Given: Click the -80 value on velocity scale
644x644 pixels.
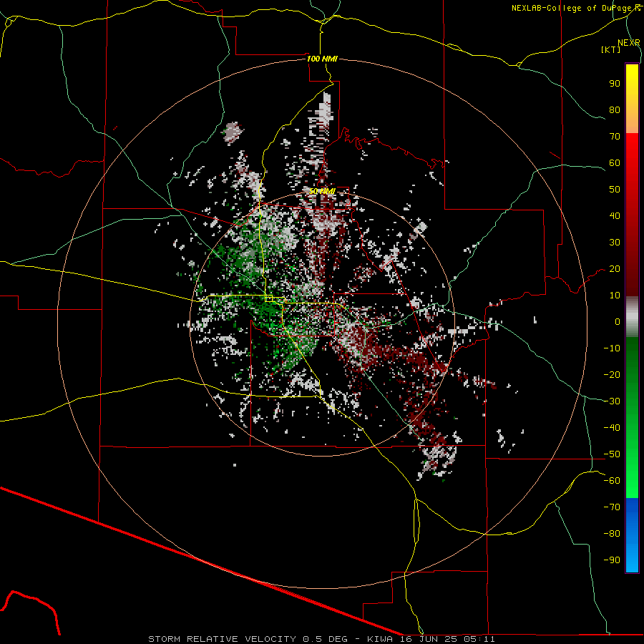Looking at the screenshot, I should tap(612, 534).
